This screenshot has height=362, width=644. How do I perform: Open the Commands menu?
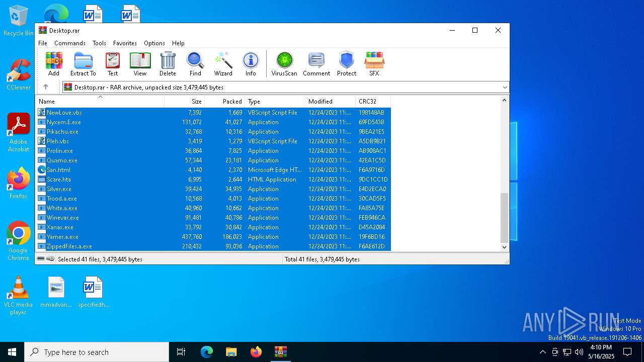pyautogui.click(x=70, y=43)
